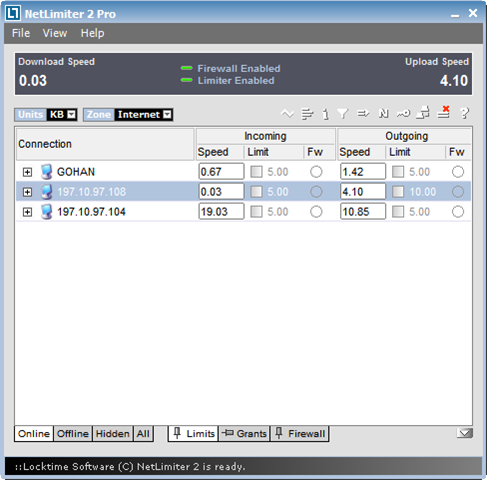The image size is (487, 480).
Task: Click the double arrow toolbar icon
Action: (x=363, y=114)
